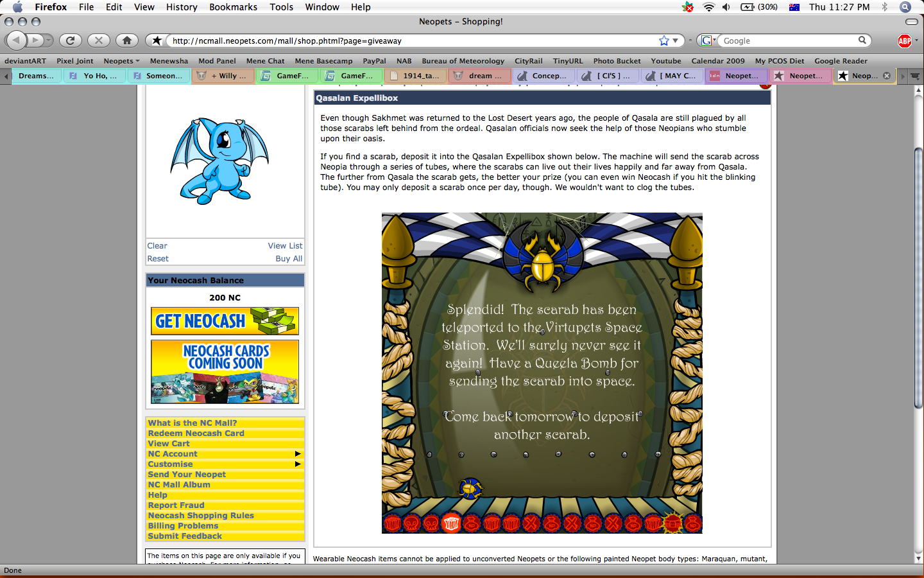Viewport: 924px width, 578px height.
Task: Open the Bureau of Meteorology bookmark
Action: [x=463, y=61]
